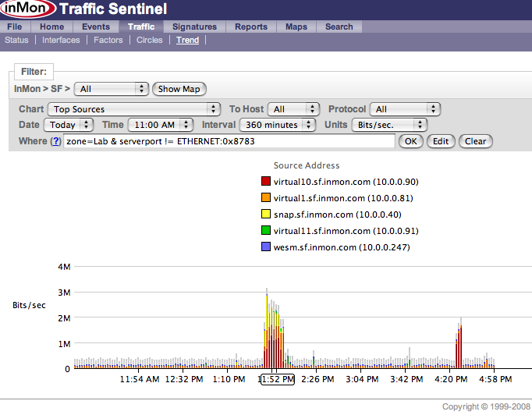Go to the Home tab
532x415 pixels.
point(51,27)
